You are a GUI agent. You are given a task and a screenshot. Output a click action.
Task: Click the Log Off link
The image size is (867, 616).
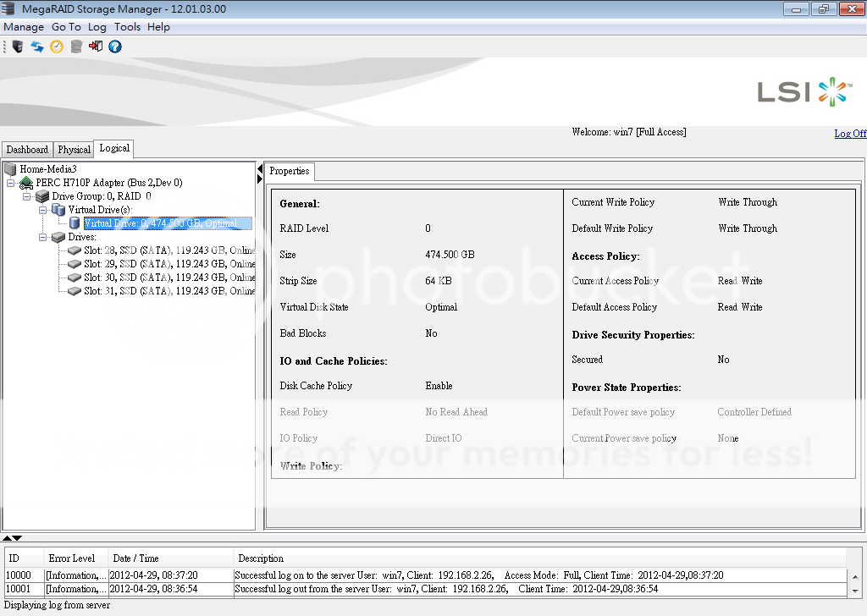coord(850,134)
